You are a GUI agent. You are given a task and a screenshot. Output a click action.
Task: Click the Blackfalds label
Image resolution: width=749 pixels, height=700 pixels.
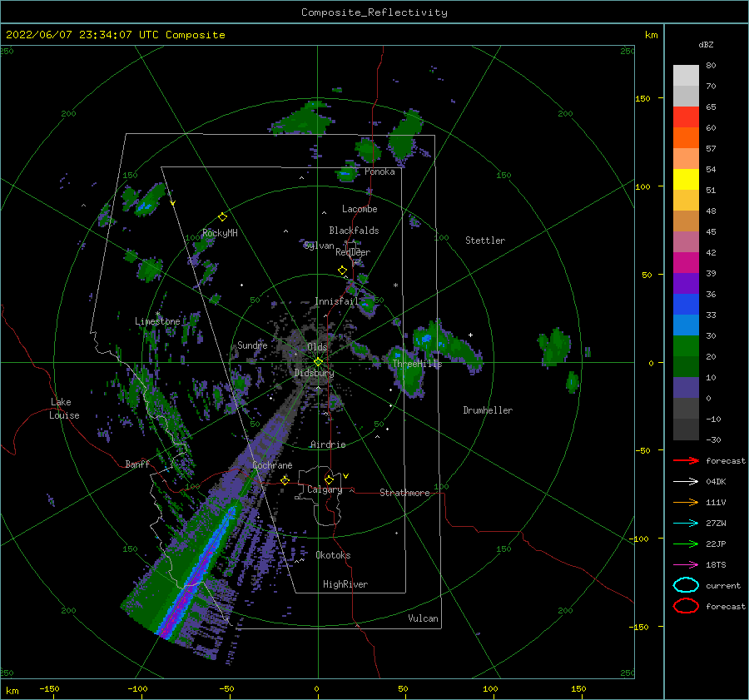coord(354,231)
